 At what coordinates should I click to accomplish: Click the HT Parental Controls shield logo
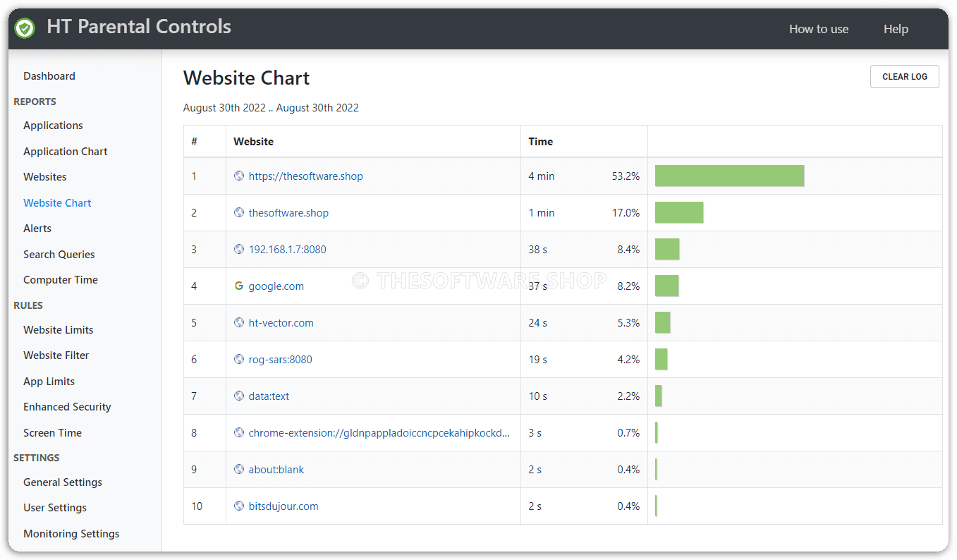25,28
